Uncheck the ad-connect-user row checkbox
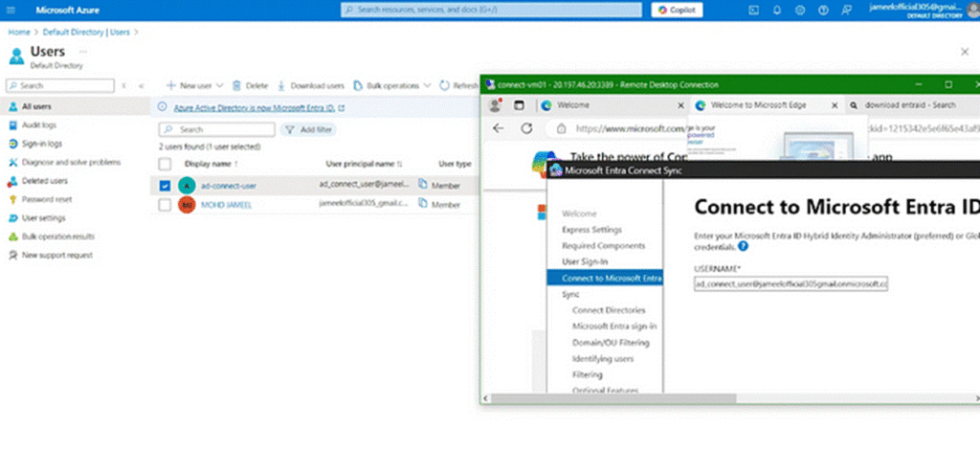 (166, 185)
